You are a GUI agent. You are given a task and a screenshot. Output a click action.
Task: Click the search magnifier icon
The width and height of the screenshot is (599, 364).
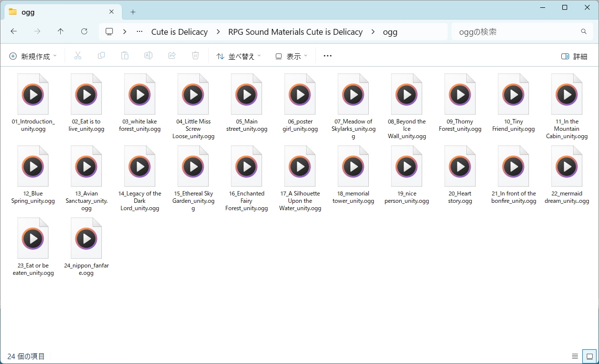pyautogui.click(x=584, y=31)
